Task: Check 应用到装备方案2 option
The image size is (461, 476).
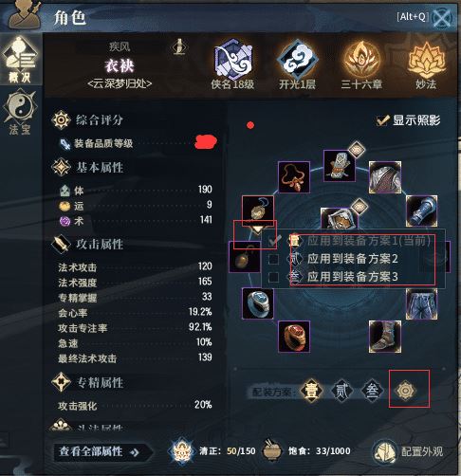Action: coord(273,259)
